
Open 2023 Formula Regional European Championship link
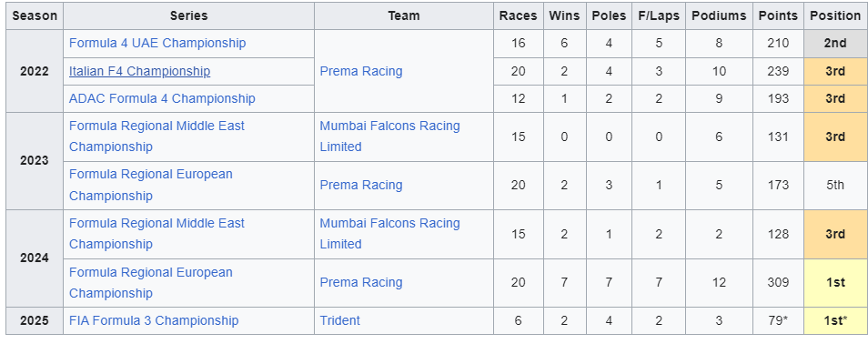coord(150,185)
